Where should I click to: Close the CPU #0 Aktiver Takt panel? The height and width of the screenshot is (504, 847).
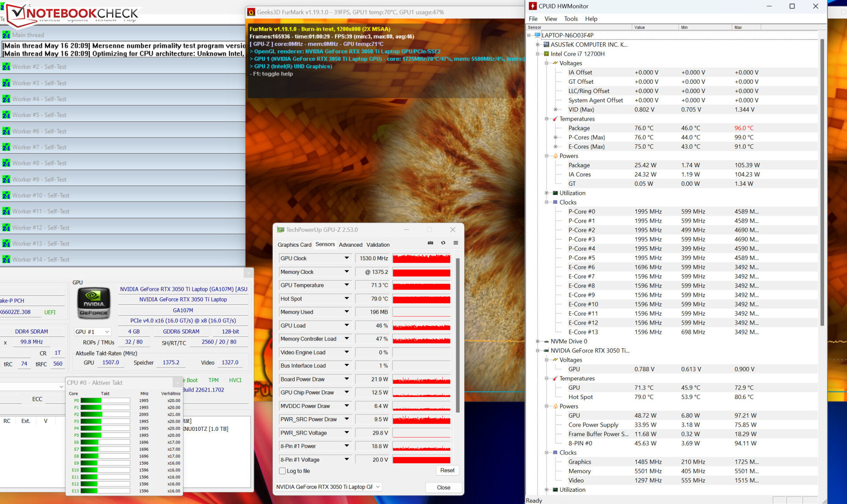pyautogui.click(x=178, y=382)
